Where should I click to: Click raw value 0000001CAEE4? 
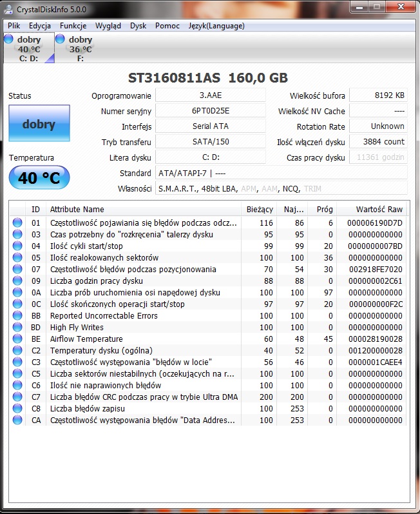click(x=375, y=362)
